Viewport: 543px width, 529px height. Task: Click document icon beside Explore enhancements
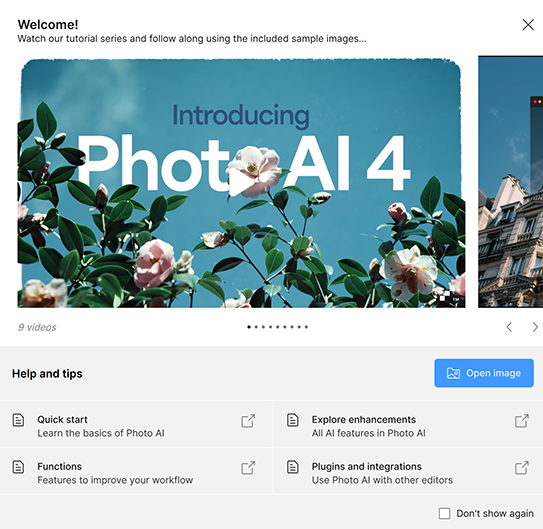(292, 420)
